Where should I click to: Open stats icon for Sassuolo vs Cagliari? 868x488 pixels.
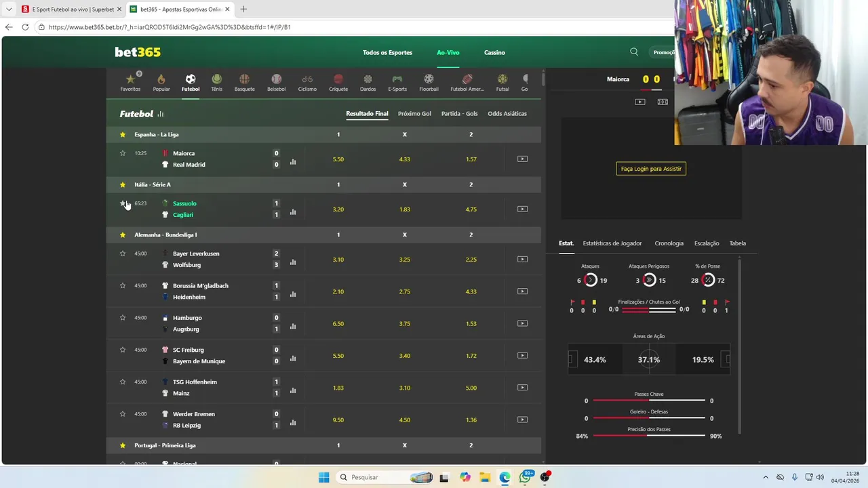click(293, 212)
